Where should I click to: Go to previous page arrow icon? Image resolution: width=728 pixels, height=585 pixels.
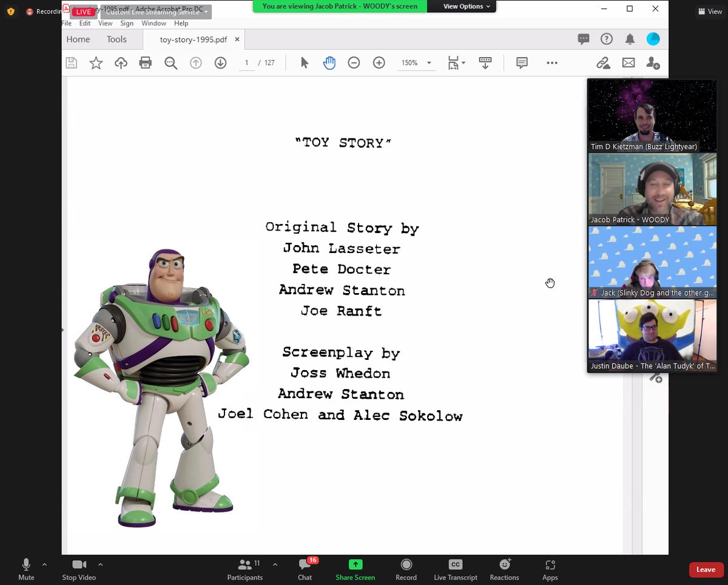click(x=195, y=63)
